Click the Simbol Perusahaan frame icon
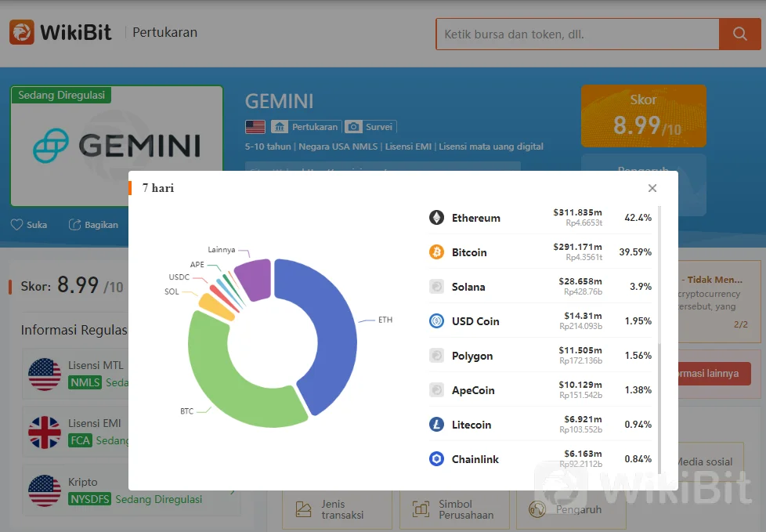Viewport: 766px width, 532px height. [421, 509]
